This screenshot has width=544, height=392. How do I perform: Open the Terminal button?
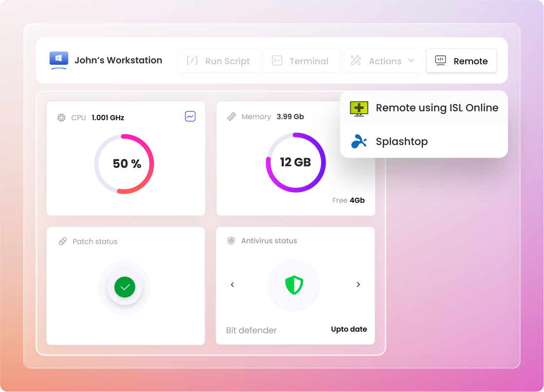pos(301,61)
